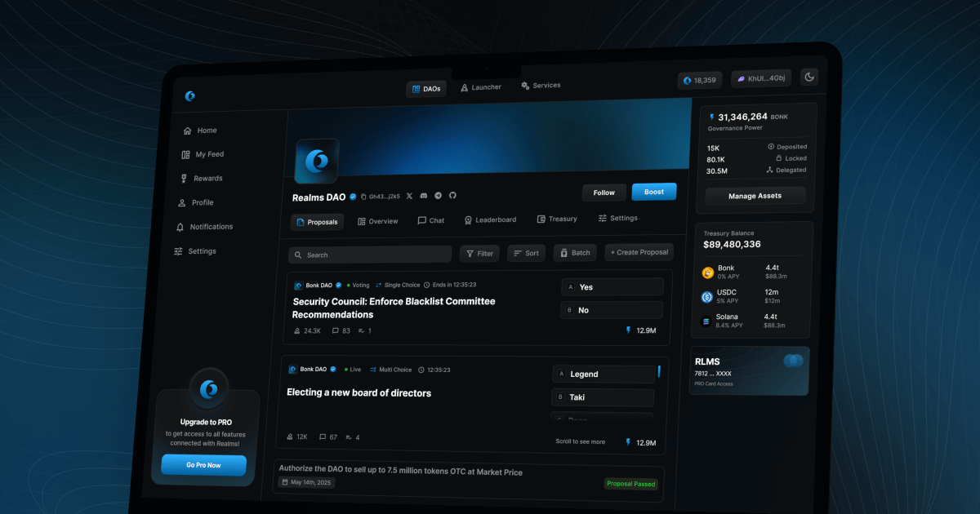Click the 12.9M power on Security Council proposal
The height and width of the screenshot is (514, 980).
click(x=640, y=330)
